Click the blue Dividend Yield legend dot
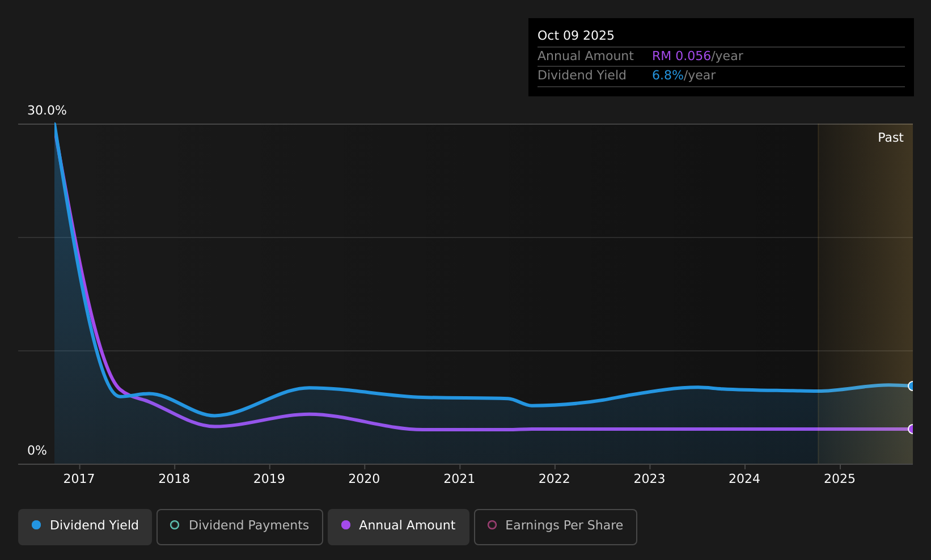The height and width of the screenshot is (560, 931). pos(36,525)
